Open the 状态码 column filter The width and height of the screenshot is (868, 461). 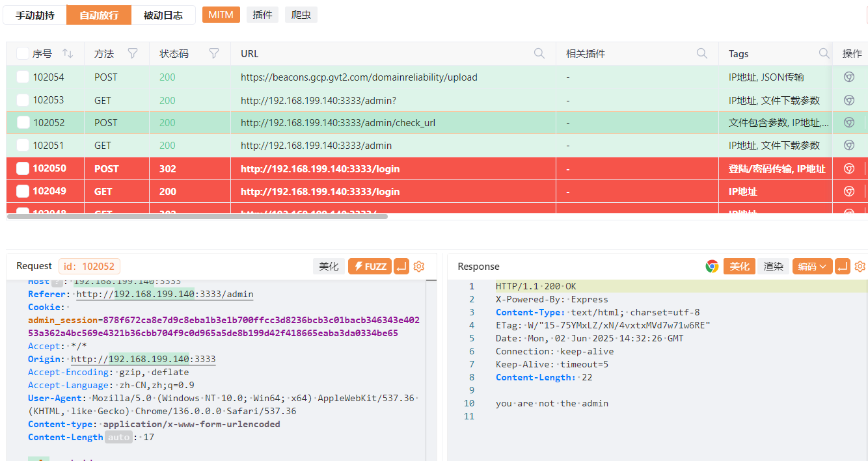pyautogui.click(x=214, y=54)
